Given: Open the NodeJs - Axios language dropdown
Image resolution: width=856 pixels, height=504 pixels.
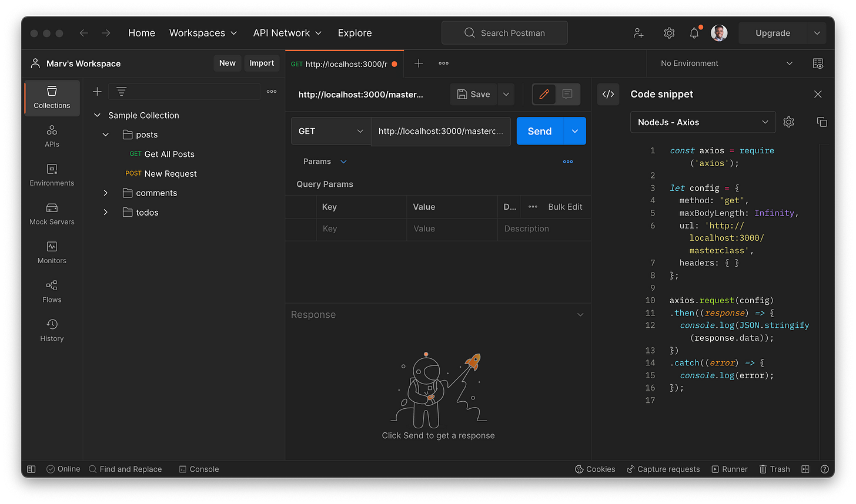Looking at the screenshot, I should click(703, 122).
